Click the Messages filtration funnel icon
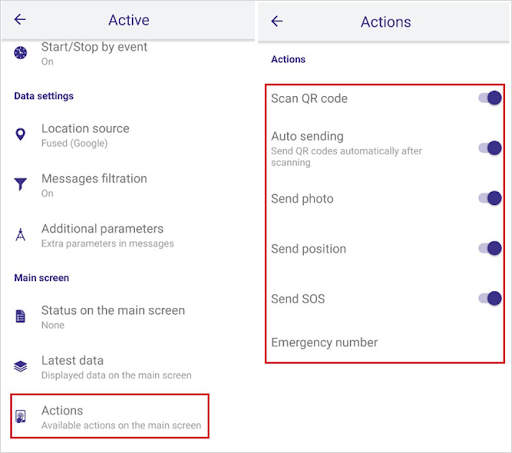 pos(20,184)
